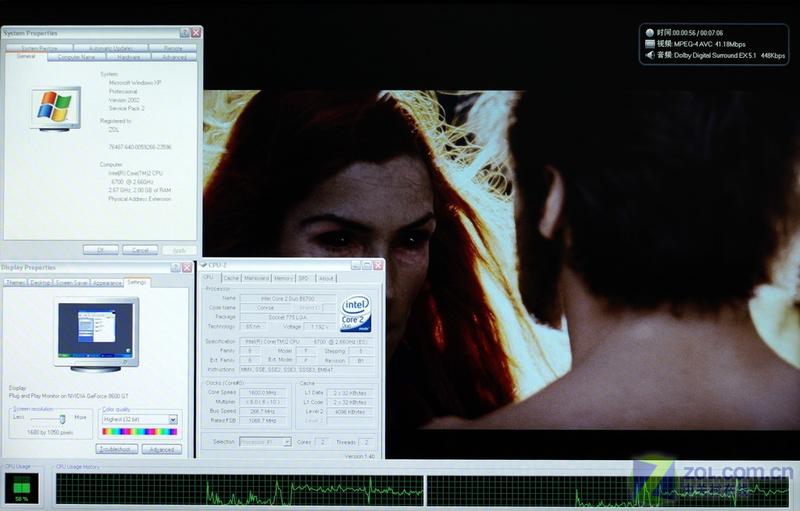The height and width of the screenshot is (511, 800).
Task: Select the General tab in System Properties
Action: tap(26, 57)
